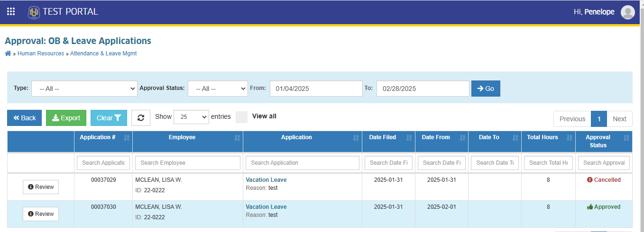Click the Cancelled status text
Screen dimensions: 644x232
point(607,180)
